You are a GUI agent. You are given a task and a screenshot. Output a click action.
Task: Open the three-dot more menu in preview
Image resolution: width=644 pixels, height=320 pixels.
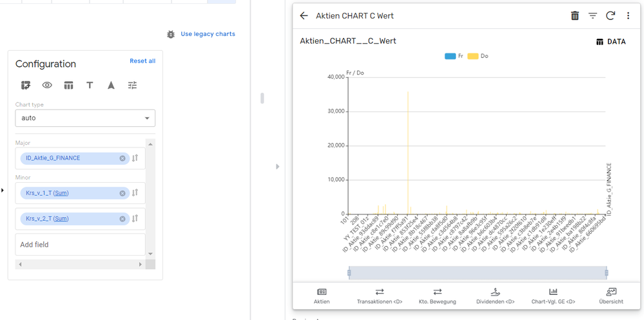pyautogui.click(x=628, y=16)
